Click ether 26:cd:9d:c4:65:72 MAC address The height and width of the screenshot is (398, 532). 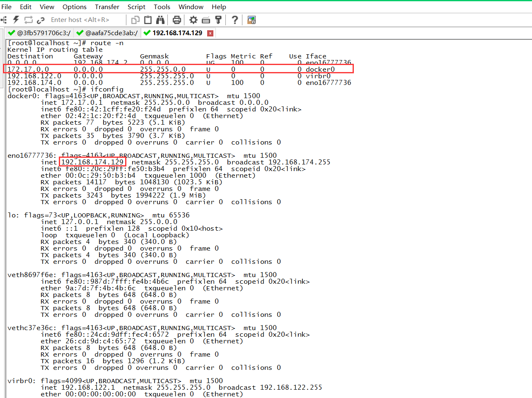click(x=88, y=341)
